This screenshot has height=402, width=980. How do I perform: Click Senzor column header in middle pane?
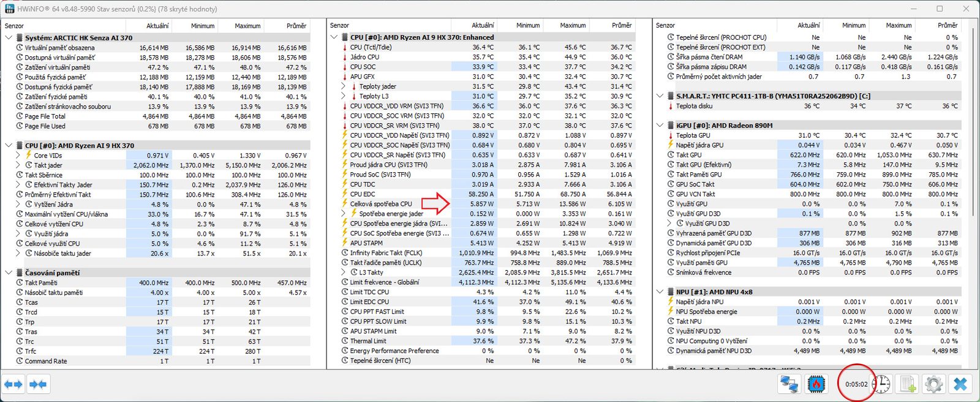click(389, 25)
